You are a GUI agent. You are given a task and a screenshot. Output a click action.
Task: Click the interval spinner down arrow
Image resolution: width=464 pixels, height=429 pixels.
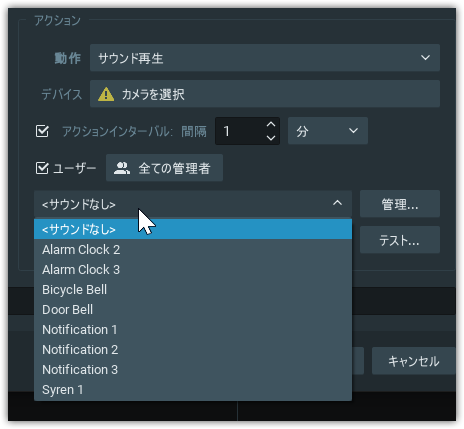pyautogui.click(x=271, y=138)
